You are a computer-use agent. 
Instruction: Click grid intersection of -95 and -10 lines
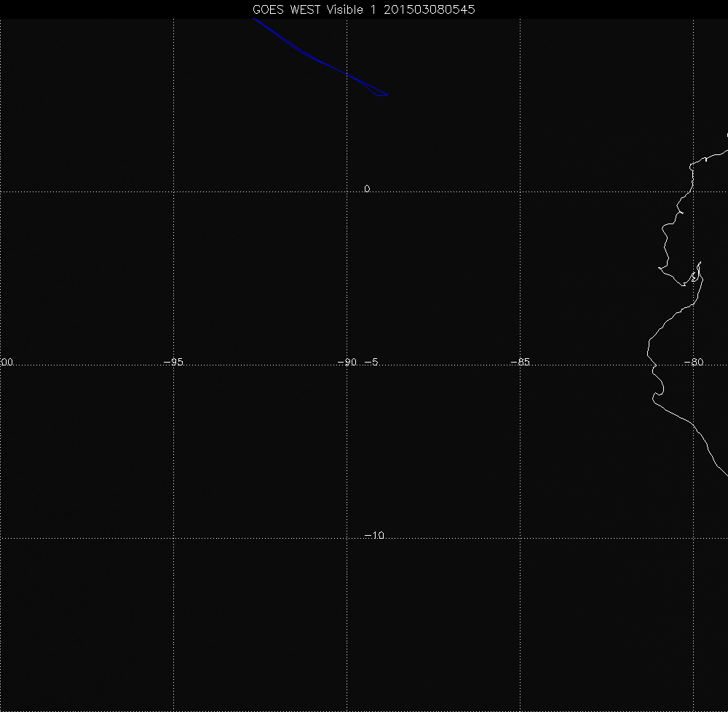[x=173, y=539]
